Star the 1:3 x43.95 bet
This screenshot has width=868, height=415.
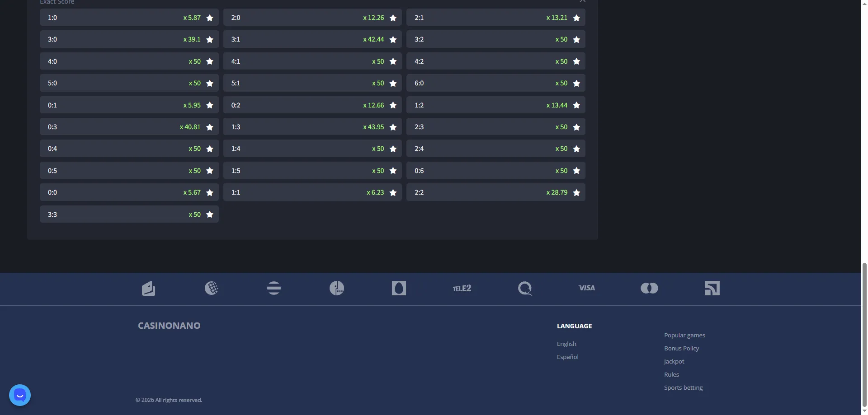point(393,127)
